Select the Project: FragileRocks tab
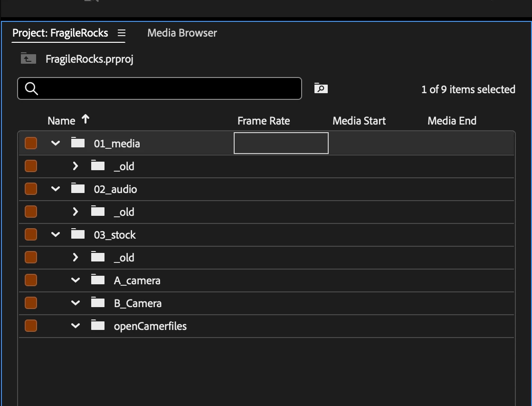 tap(60, 33)
